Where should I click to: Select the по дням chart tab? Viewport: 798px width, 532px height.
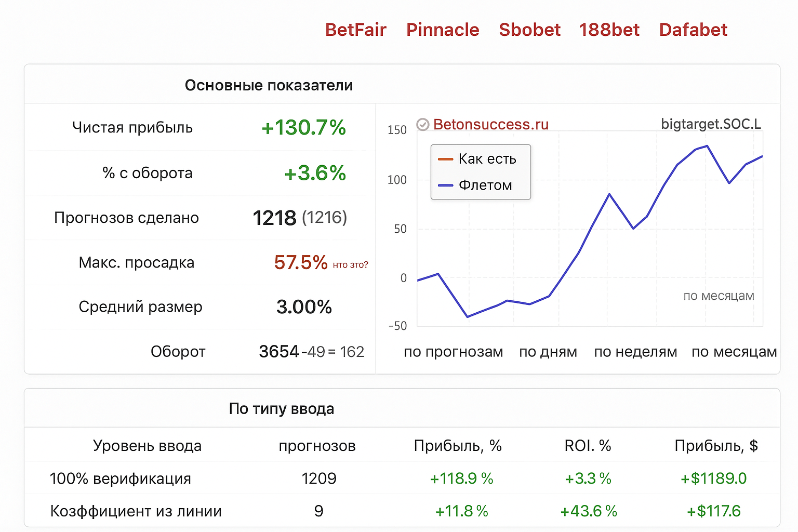[548, 352]
